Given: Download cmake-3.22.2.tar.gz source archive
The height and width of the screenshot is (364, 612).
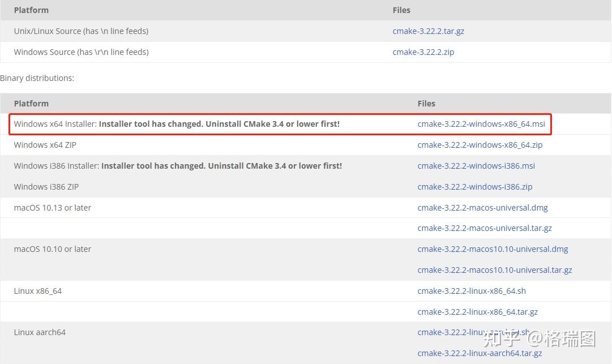Looking at the screenshot, I should click(x=428, y=31).
